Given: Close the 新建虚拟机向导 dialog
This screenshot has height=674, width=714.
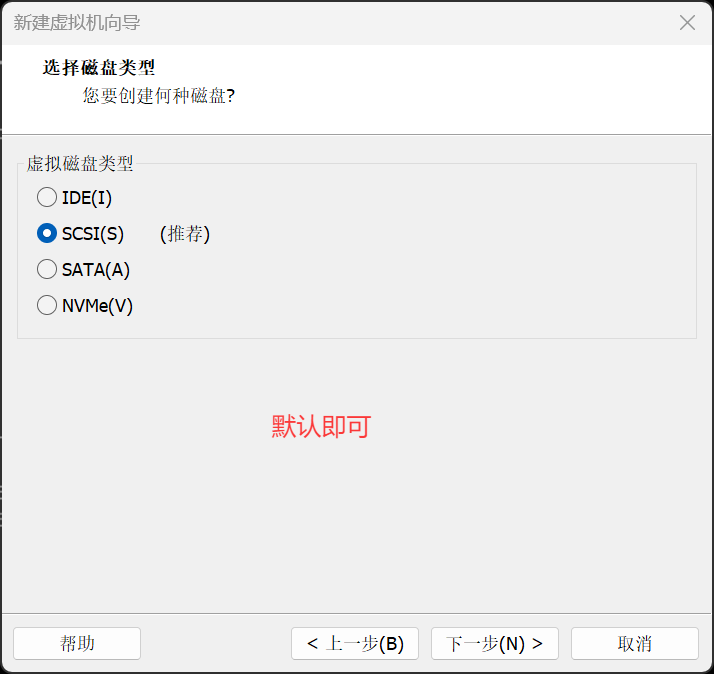Looking at the screenshot, I should coord(687,22).
